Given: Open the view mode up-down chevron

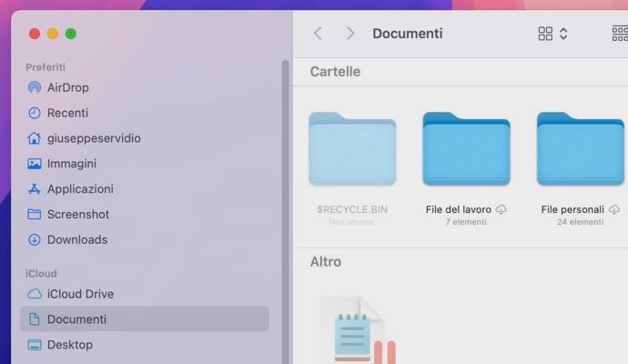Looking at the screenshot, I should [563, 34].
